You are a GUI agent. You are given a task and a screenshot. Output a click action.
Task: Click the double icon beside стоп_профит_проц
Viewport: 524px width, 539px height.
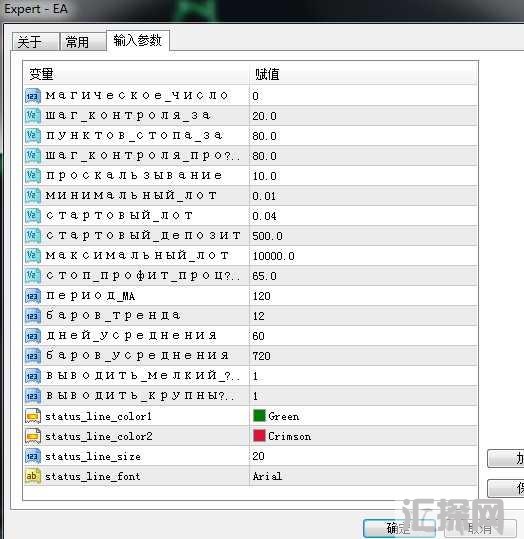tap(33, 275)
